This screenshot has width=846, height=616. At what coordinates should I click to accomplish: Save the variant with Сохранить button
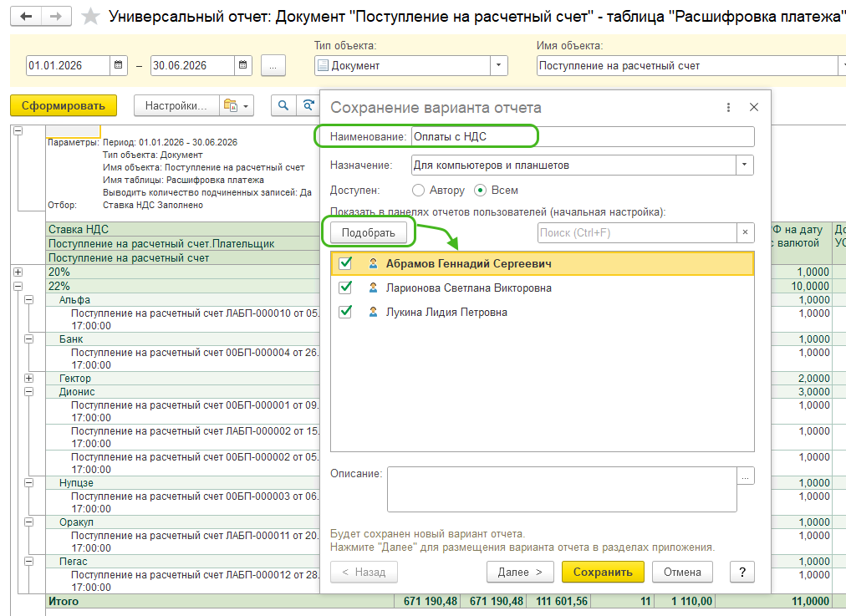click(603, 572)
